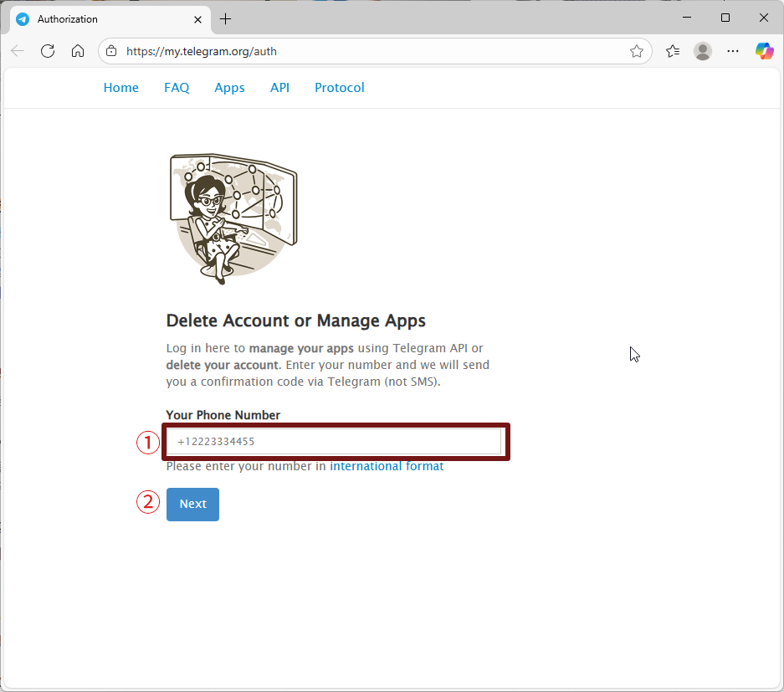The image size is (784, 692).
Task: Go to browser home page icon
Action: 78,51
